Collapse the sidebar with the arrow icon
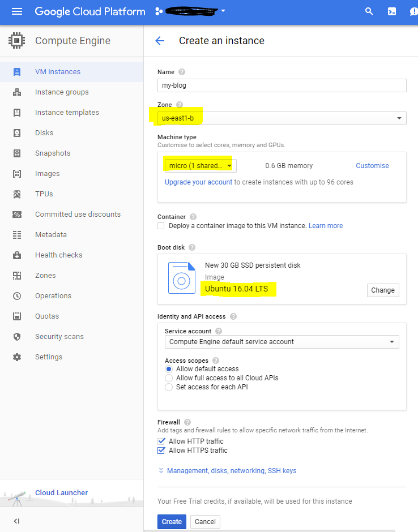This screenshot has width=418, height=532. (16, 521)
